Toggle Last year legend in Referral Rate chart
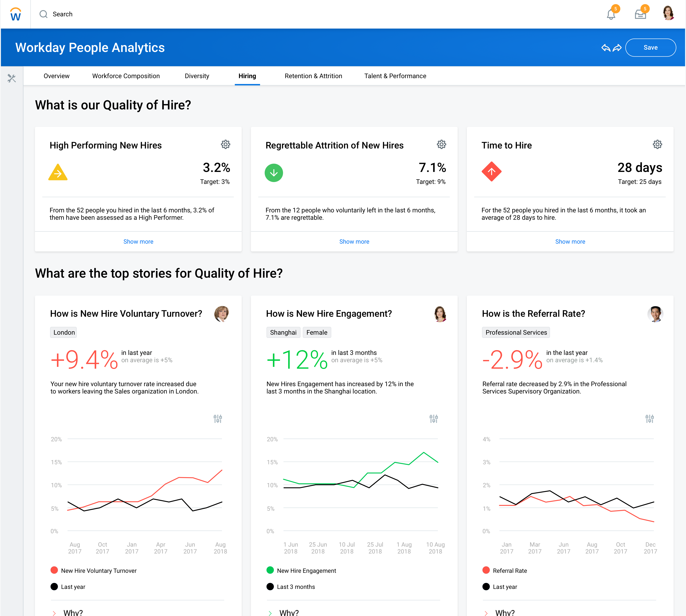The image size is (686, 616). [x=500, y=587]
